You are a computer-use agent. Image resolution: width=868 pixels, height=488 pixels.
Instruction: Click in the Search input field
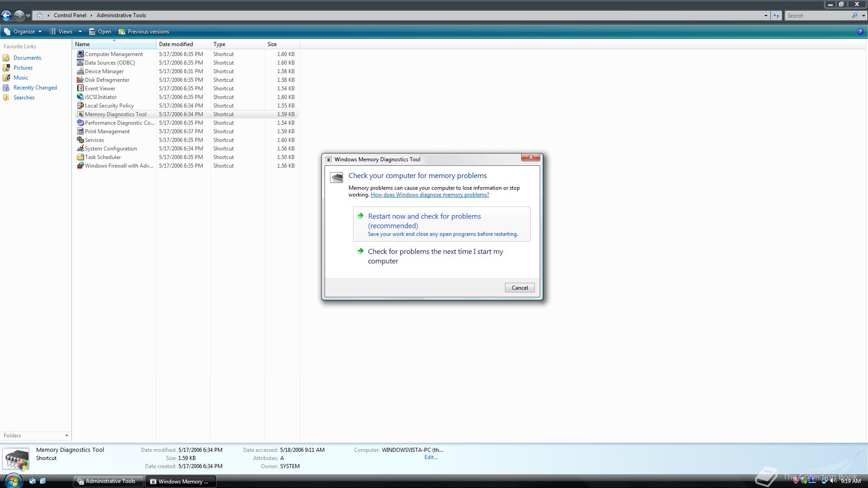click(818, 16)
